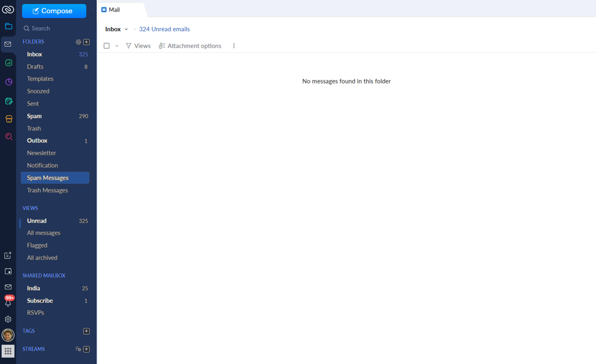Open the Zoho logo at top of sidebar
This screenshot has width=596, height=364.
click(8, 9)
